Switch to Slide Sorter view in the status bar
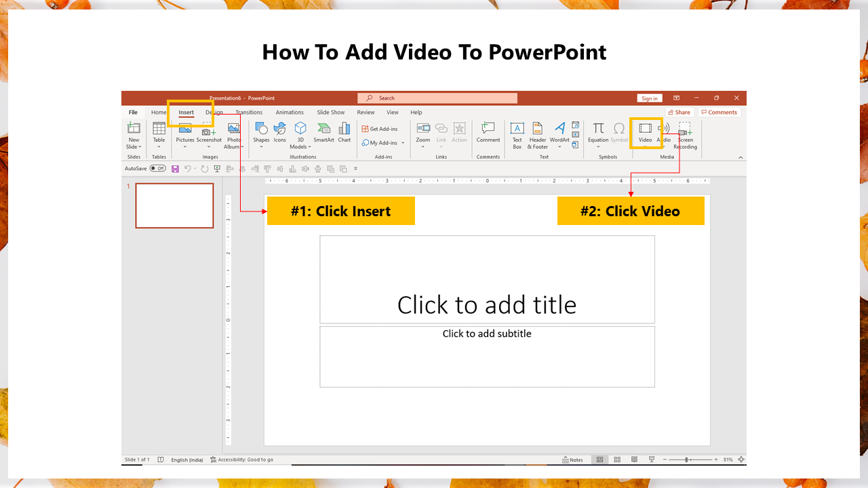Viewport: 868px width, 488px height. coord(617,460)
